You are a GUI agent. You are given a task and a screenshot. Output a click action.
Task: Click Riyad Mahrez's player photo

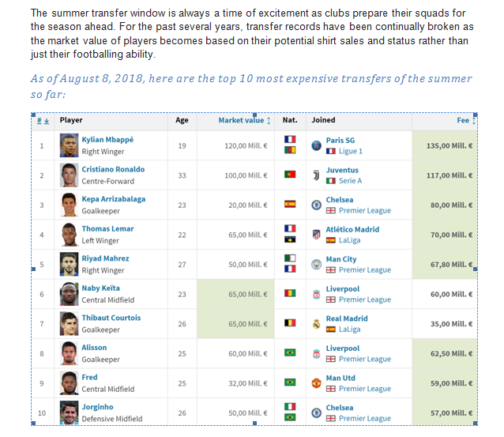pos(70,264)
